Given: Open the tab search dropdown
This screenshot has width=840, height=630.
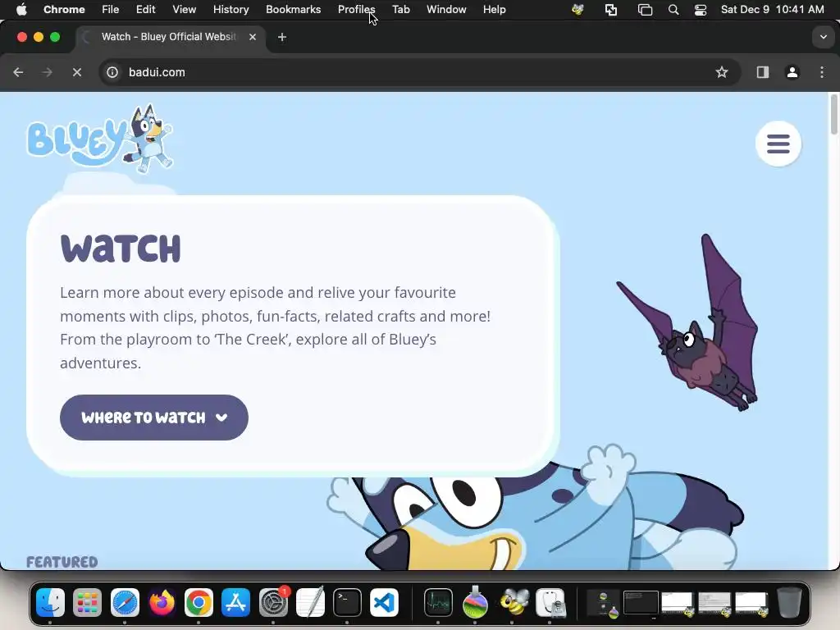Looking at the screenshot, I should pyautogui.click(x=823, y=37).
